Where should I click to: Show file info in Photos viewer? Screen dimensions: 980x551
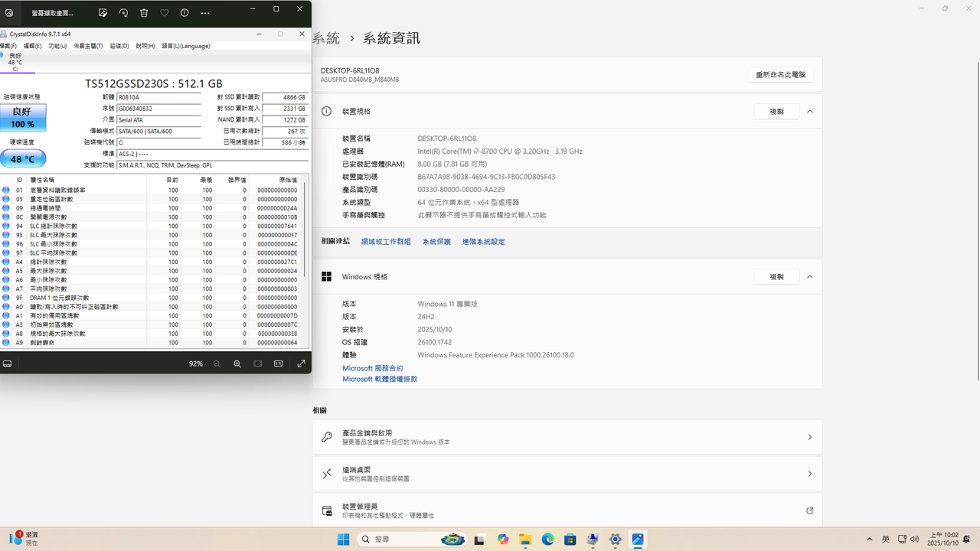click(185, 13)
